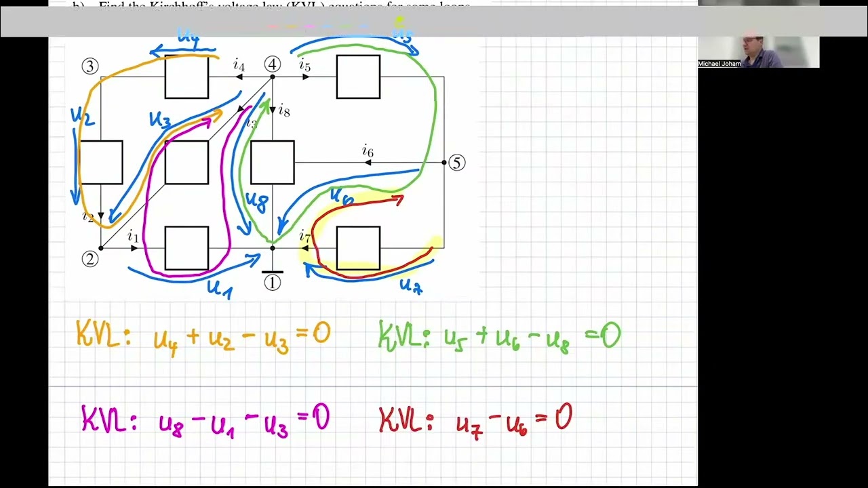
Task: Click the handwritten blue label u3
Action: pos(159,121)
